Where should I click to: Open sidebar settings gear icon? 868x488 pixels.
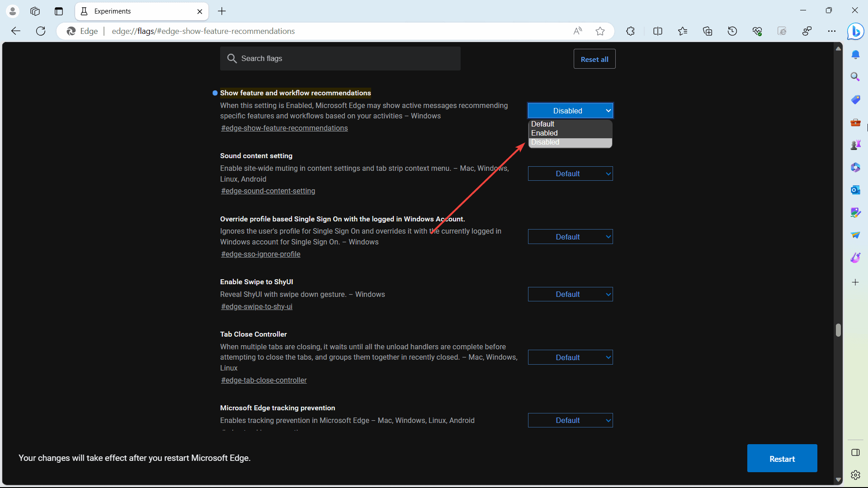pyautogui.click(x=855, y=475)
